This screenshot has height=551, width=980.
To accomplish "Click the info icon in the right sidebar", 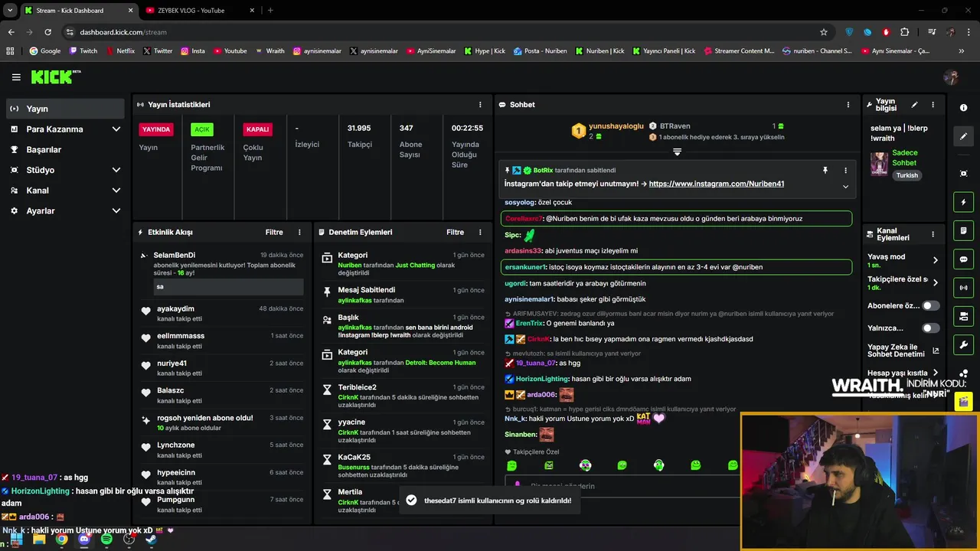I will pos(964,108).
